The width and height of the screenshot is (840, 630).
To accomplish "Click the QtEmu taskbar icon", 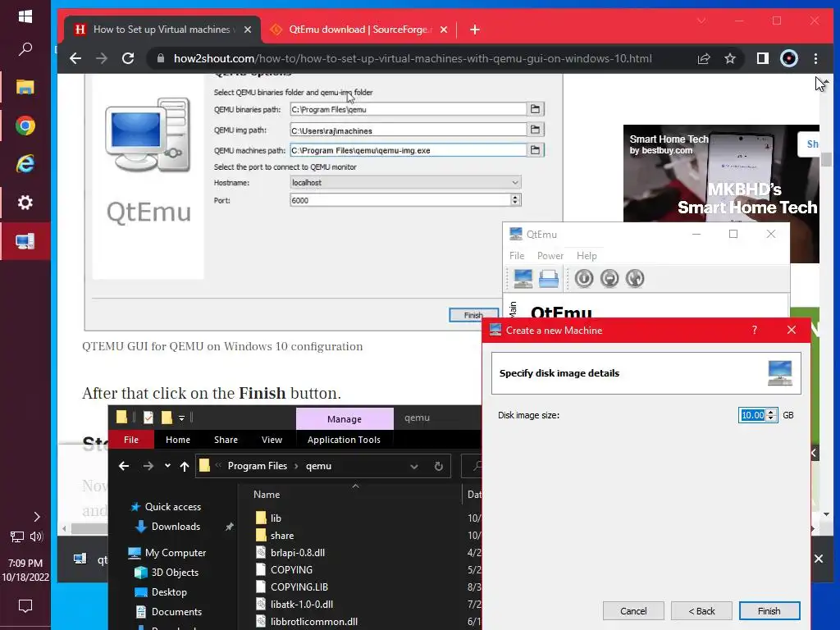I will 25,241.
